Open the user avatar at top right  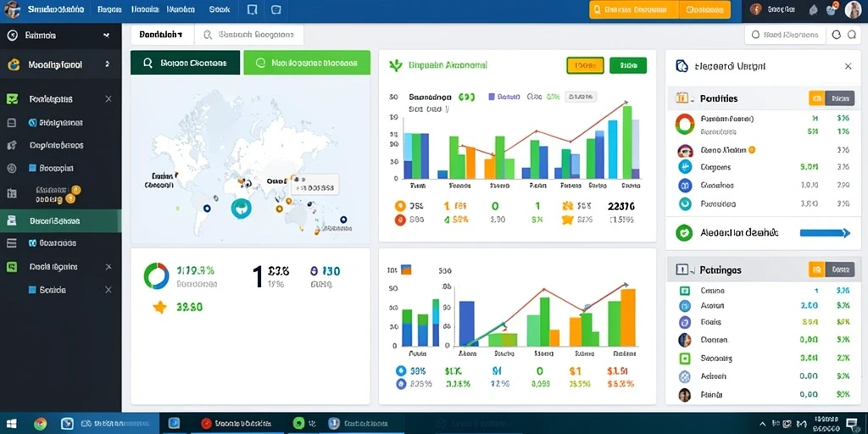coord(853,9)
